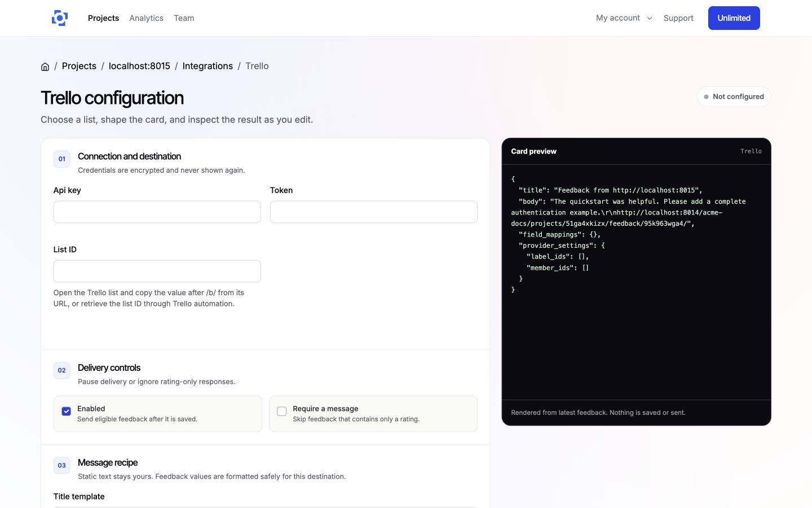This screenshot has height=508, width=812.
Task: Click the Trello configuration page title
Action: point(112,98)
